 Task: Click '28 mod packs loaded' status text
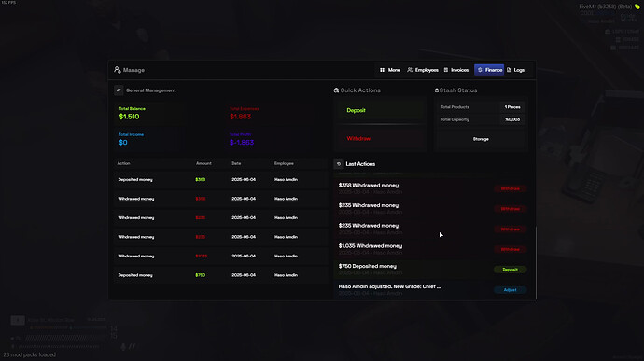point(30,354)
